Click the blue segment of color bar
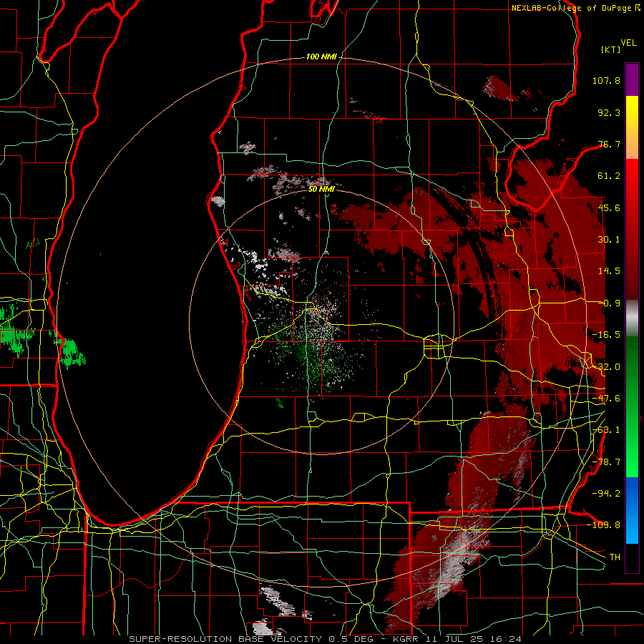 (632, 510)
